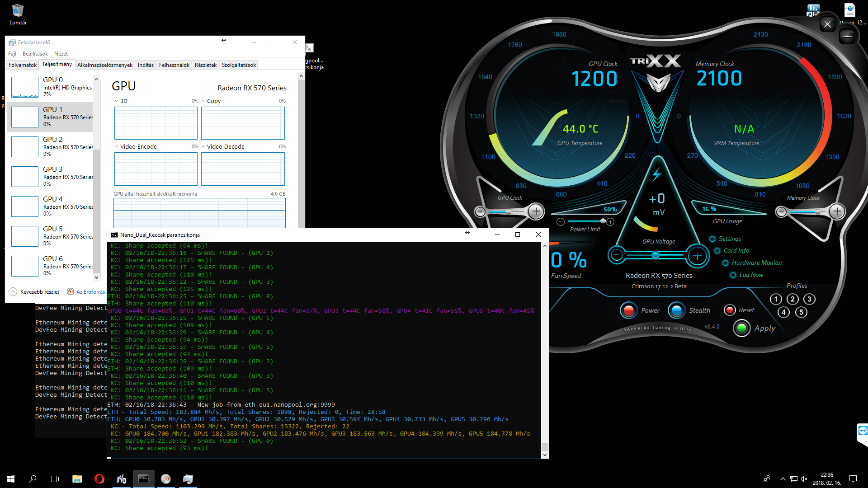
Task: Click the green Apply button
Action: [x=742, y=328]
